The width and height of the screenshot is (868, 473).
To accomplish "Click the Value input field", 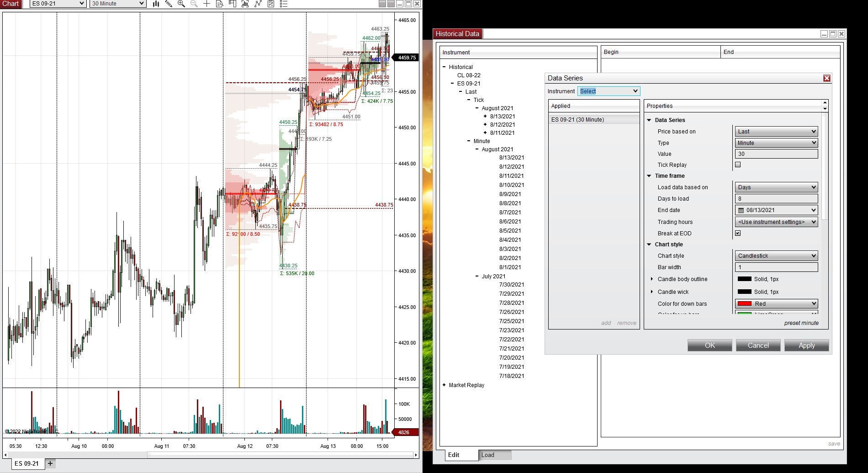I will pyautogui.click(x=777, y=154).
